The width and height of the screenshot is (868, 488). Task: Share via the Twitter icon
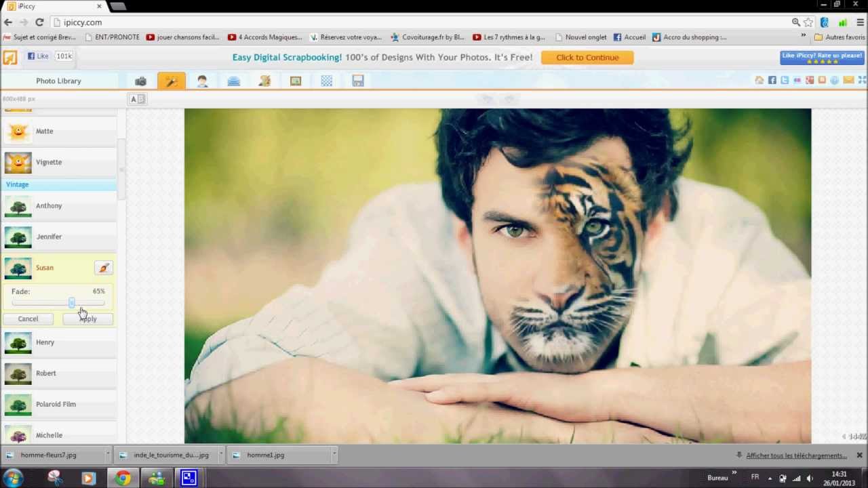pyautogui.click(x=785, y=81)
